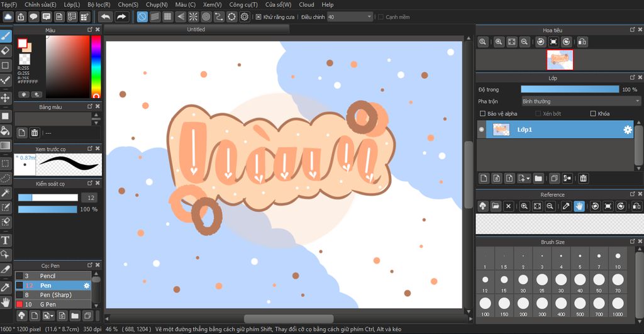Viewport: 644px width, 334px height.
Task: Toggle visibility of layer Lớp1
Action: coord(481,130)
